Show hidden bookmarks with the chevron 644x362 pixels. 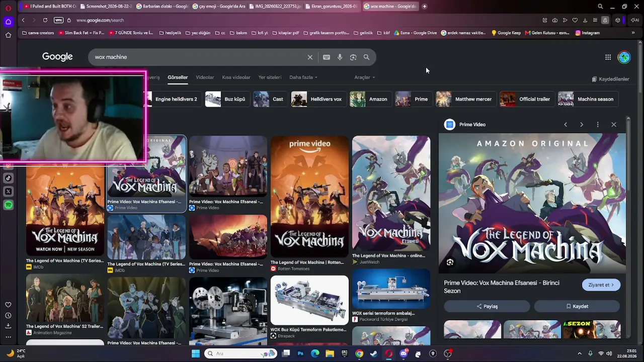coord(633,33)
